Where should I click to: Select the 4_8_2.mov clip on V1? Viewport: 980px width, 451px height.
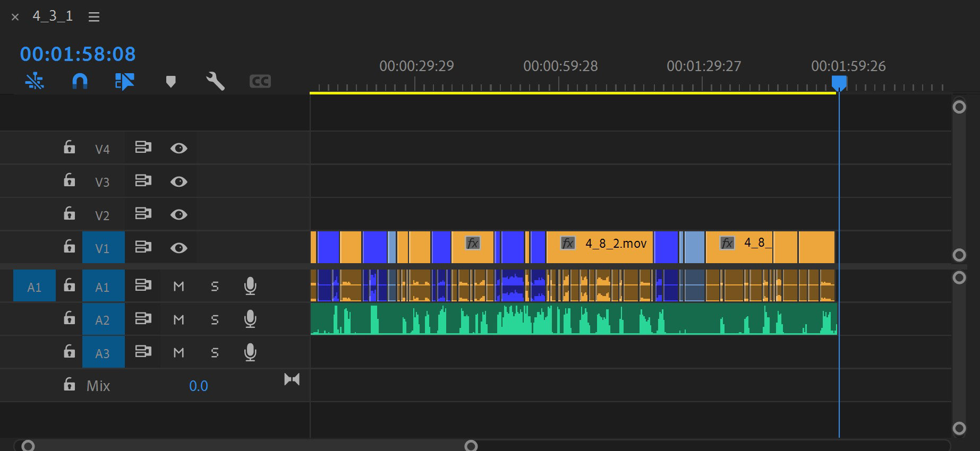click(x=600, y=247)
